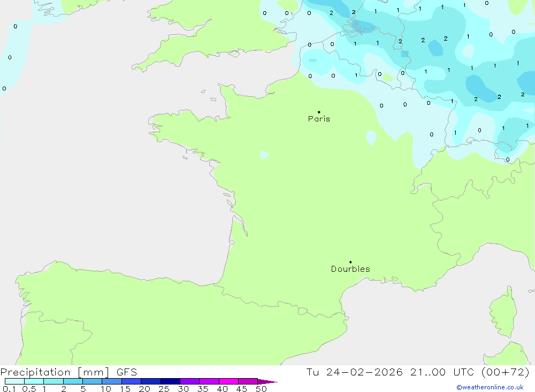
Task: Select the 30 mm purple legend swatch
Action: [x=189, y=381]
